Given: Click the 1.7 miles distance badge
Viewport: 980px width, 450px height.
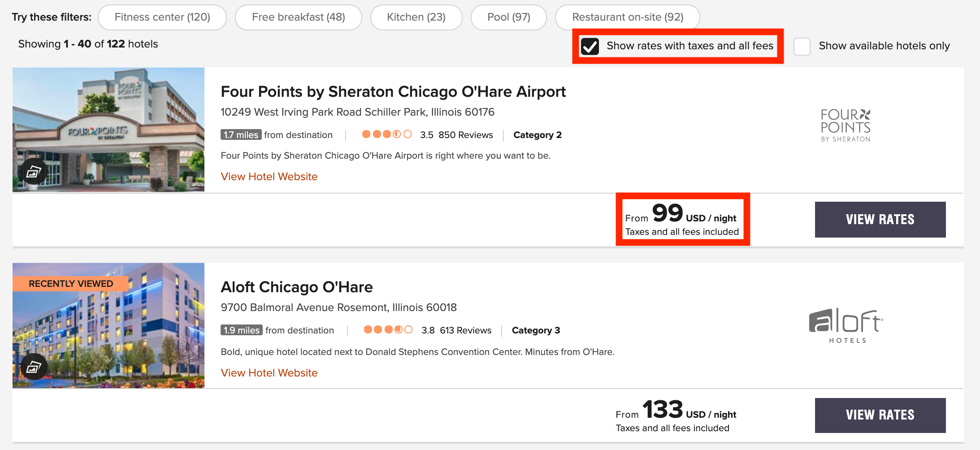Looking at the screenshot, I should (x=241, y=134).
